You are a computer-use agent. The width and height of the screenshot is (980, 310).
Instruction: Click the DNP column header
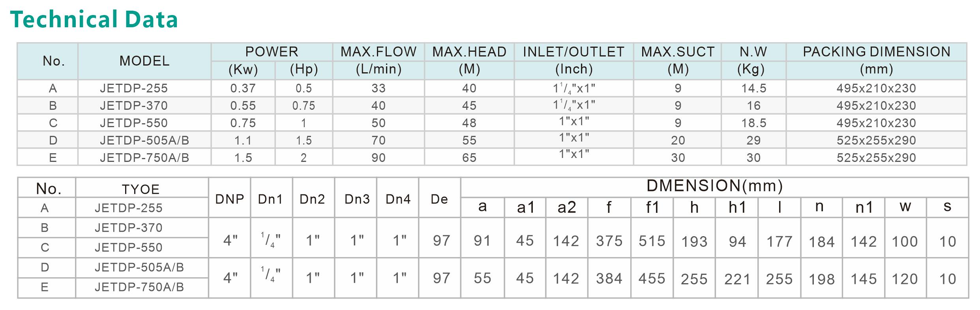pyautogui.click(x=230, y=199)
